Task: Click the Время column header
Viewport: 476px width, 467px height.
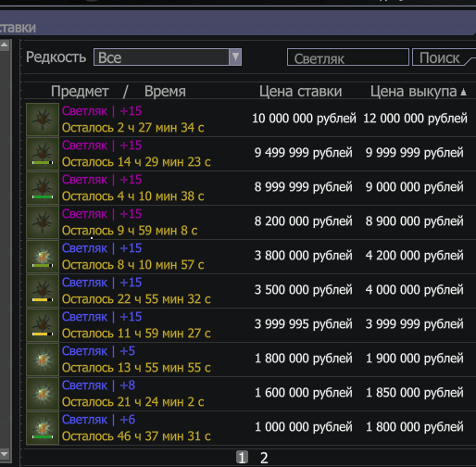Action: [x=165, y=92]
